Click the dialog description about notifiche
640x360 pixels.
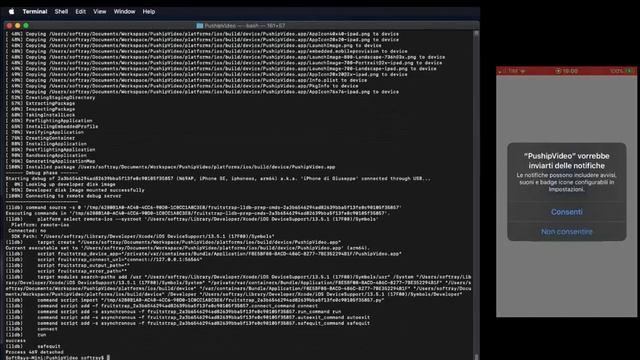pos(567,182)
